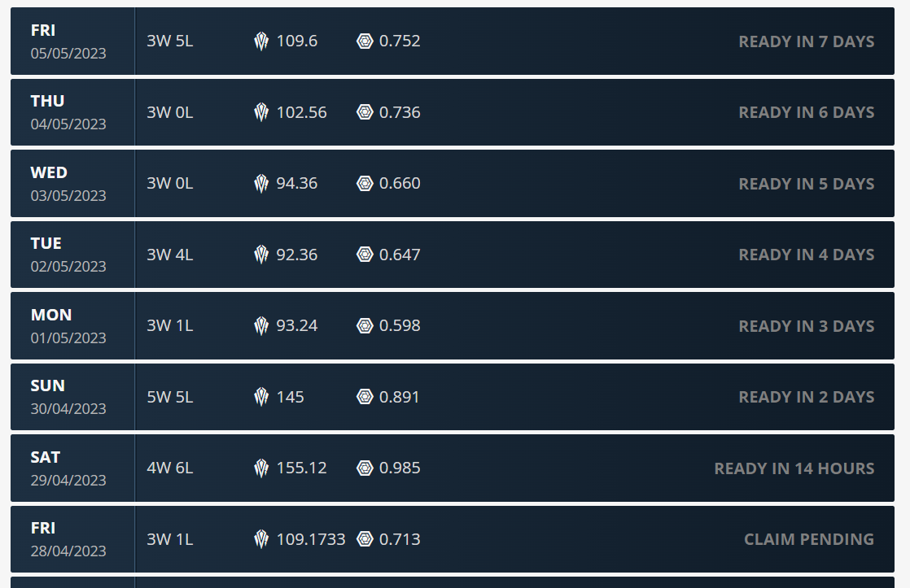Click the hexagon token icon beside 0.660
910x588 pixels.
365,183
